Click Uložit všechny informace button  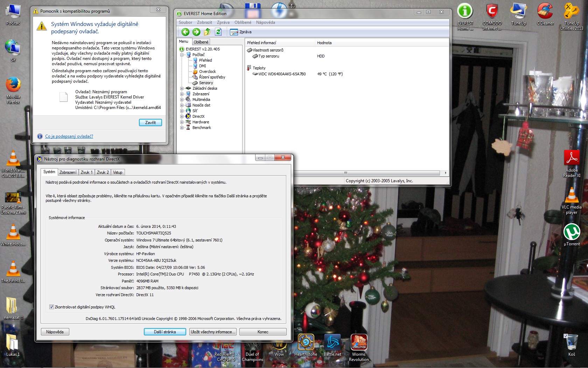coord(213,332)
